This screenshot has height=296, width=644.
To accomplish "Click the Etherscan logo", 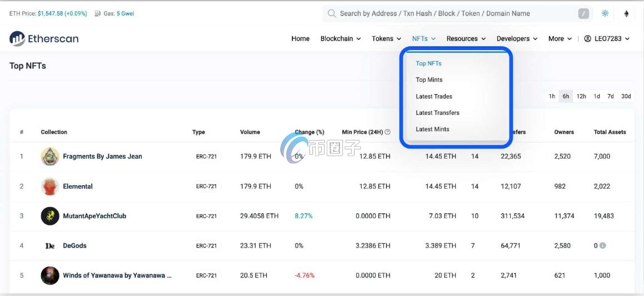I will (44, 38).
